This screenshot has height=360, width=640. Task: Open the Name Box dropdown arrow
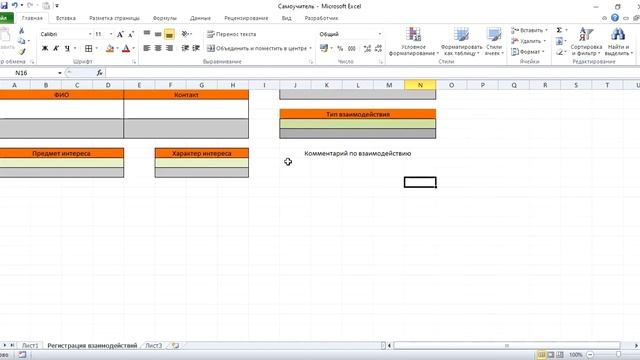click(x=60, y=73)
